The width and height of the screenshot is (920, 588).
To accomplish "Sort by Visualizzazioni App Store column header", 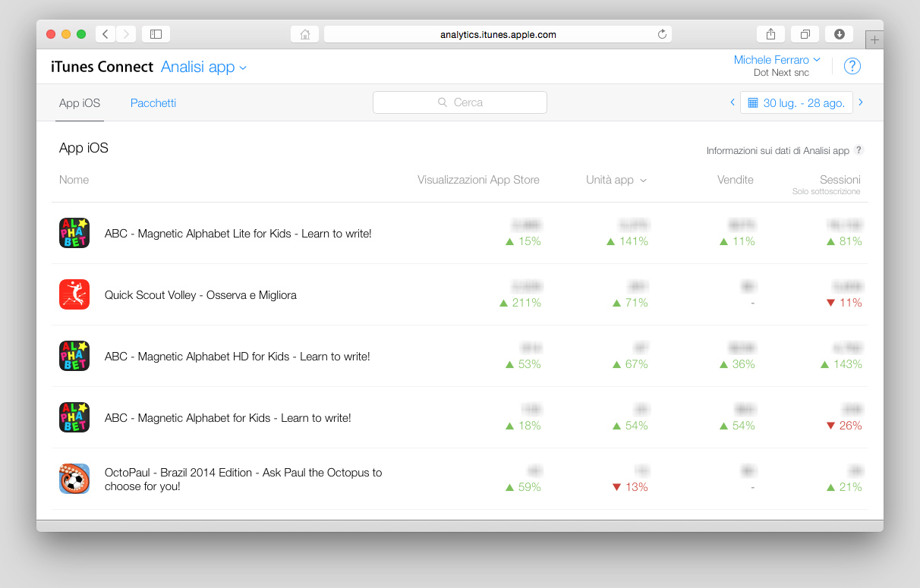I will coord(478,180).
